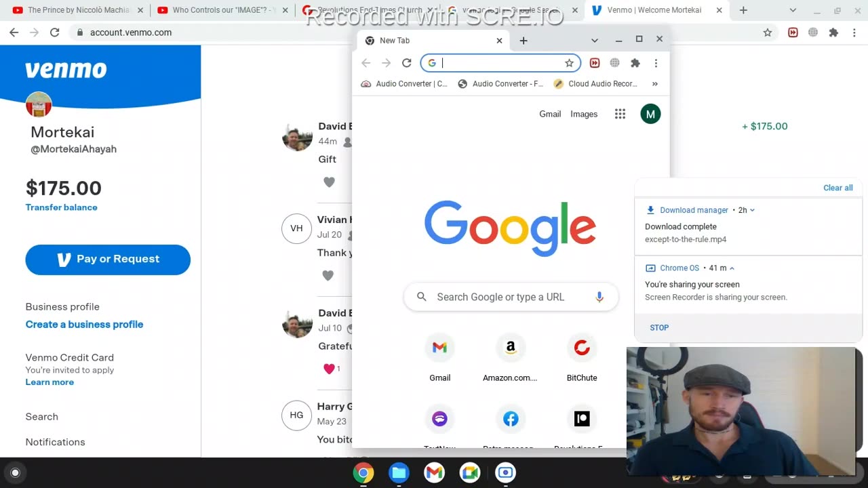Open Google apps grid
Screen dimensions: 868x488
620,114
